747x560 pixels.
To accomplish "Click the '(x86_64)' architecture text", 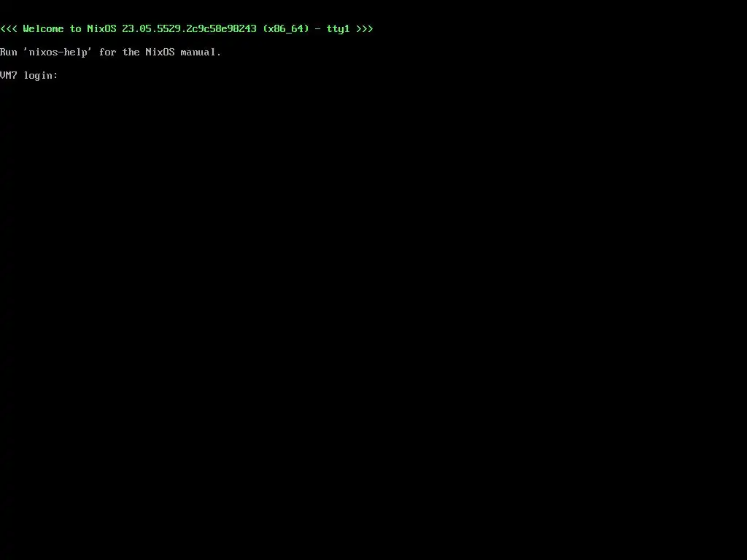I will (x=286, y=29).
